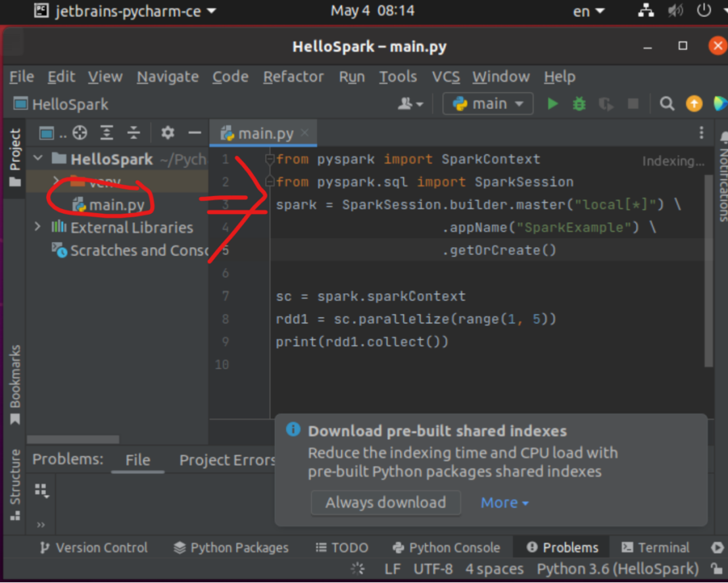The image size is (728, 583).
Task: Open the power menu icon
Action: click(704, 11)
